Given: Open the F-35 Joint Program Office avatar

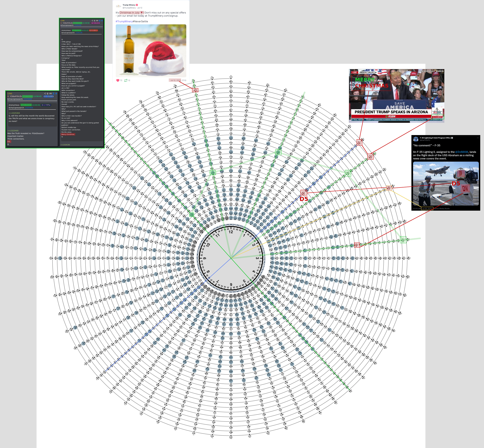Looking at the screenshot, I should (416, 139).
